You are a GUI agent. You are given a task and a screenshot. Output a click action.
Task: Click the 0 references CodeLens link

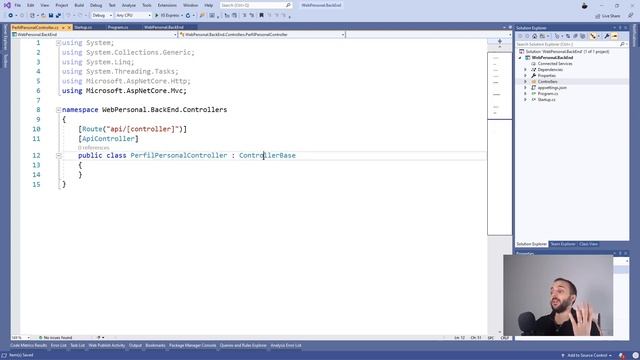[93, 148]
